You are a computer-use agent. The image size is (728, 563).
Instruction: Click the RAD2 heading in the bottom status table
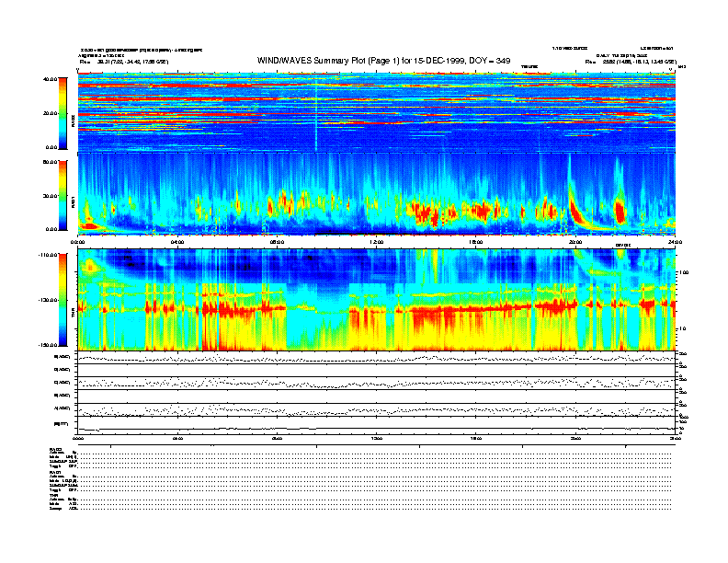(x=56, y=449)
